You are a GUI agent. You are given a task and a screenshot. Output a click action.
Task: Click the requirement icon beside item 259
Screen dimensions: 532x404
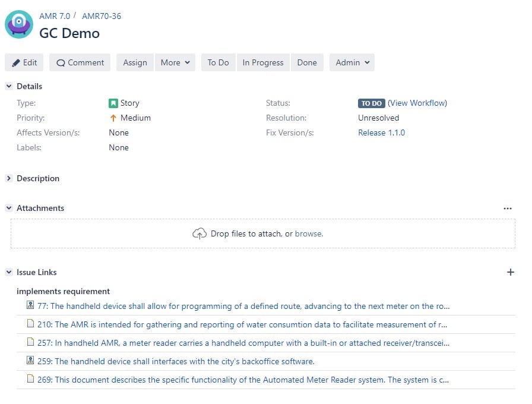pyautogui.click(x=31, y=361)
